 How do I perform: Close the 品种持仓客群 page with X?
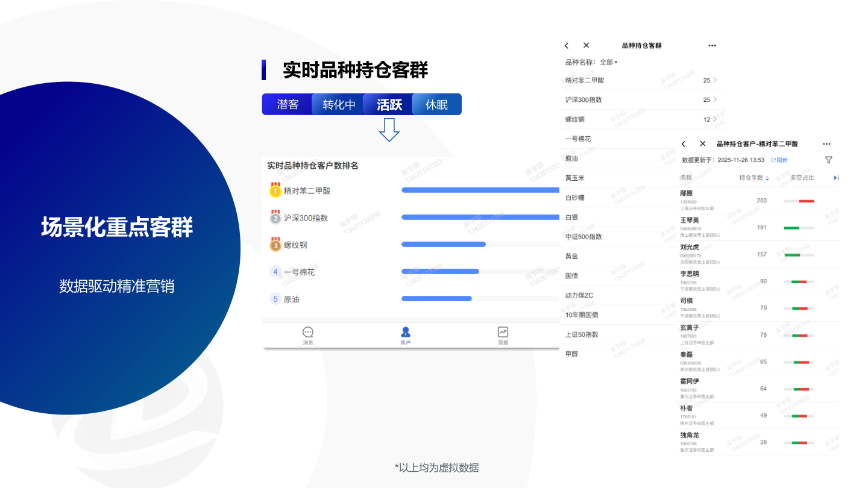586,46
